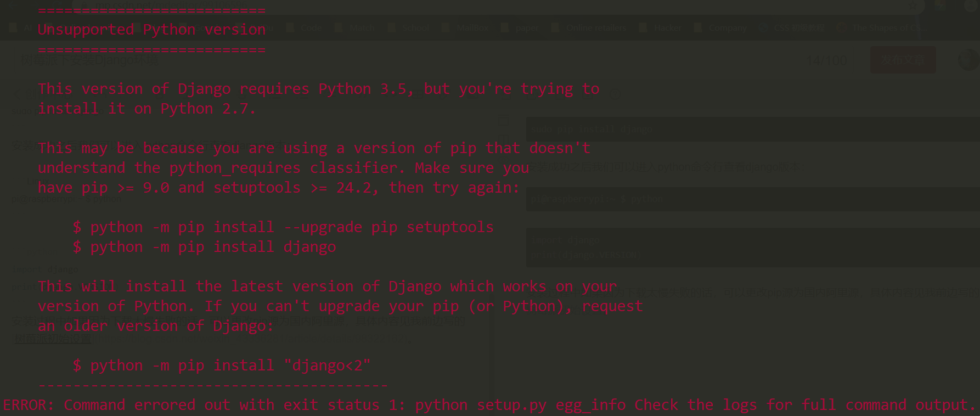The height and width of the screenshot is (416, 980).
Task: Click 'This version of Django requires Python 3.5' line
Action: 318,89
